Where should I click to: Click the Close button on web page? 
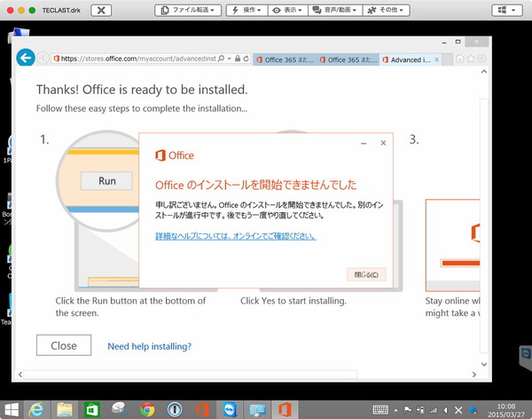coord(64,345)
